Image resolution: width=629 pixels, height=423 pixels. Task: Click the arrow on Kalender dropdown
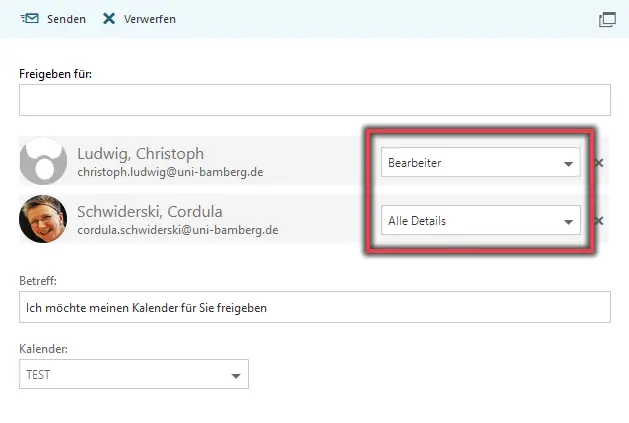coord(236,376)
